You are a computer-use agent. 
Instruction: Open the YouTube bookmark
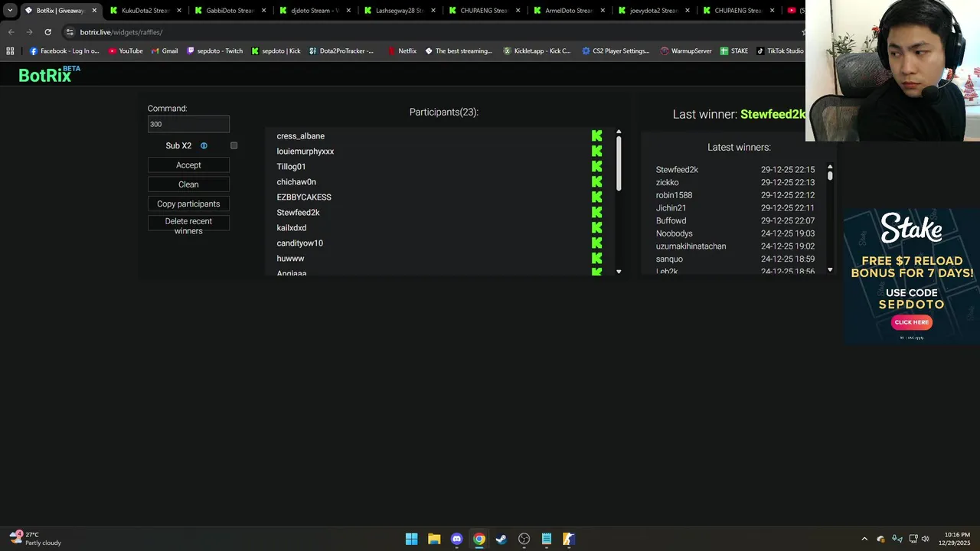[x=126, y=51]
